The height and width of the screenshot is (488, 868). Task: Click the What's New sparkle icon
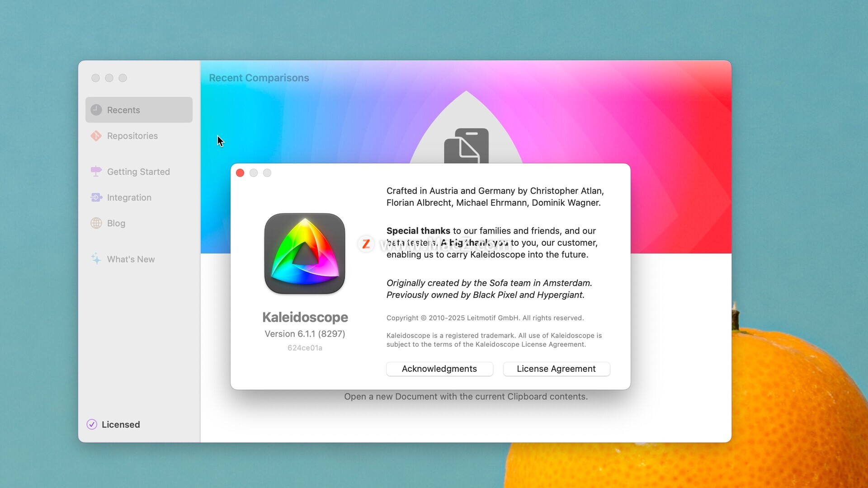click(x=96, y=259)
